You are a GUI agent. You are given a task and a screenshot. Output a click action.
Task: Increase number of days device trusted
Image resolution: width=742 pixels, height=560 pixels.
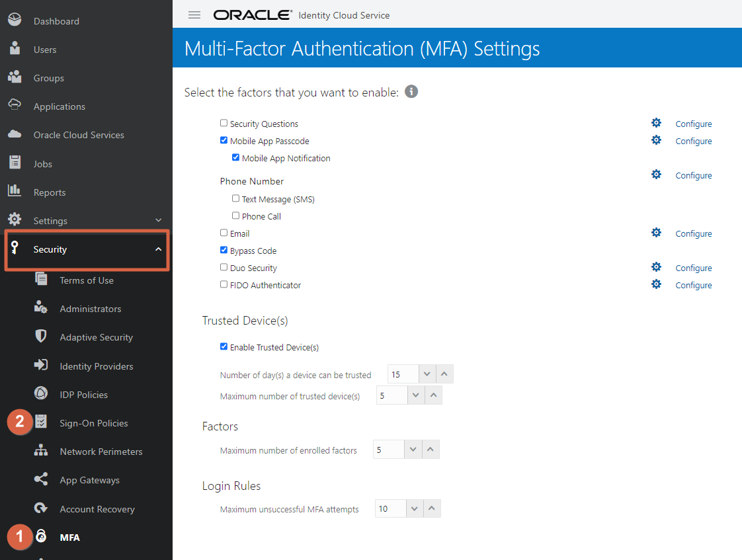(x=444, y=374)
